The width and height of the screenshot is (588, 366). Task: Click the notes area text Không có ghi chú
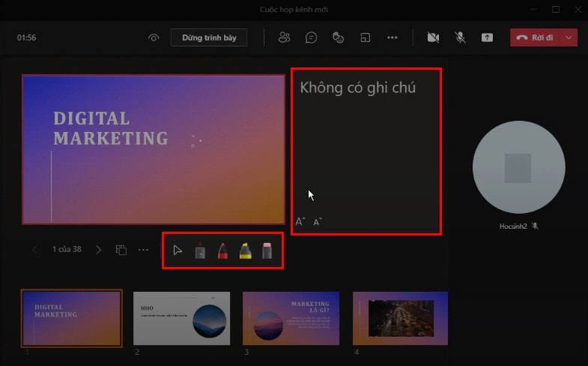[x=358, y=88]
